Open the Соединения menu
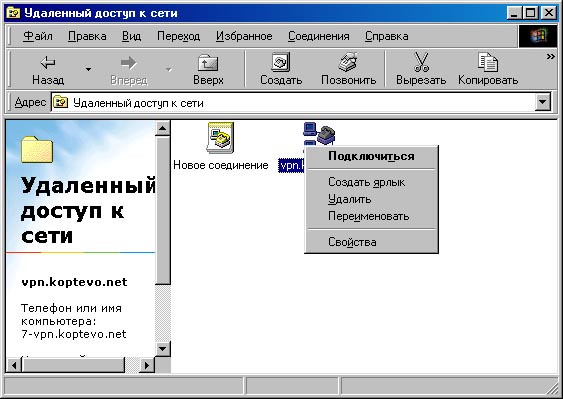Screen dimensions: 563x399 click(x=319, y=36)
